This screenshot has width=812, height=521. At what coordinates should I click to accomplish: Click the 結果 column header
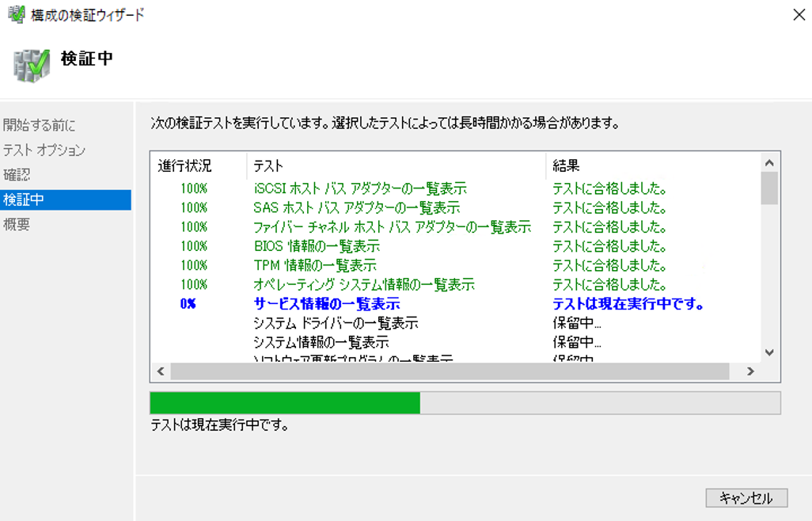click(x=566, y=165)
